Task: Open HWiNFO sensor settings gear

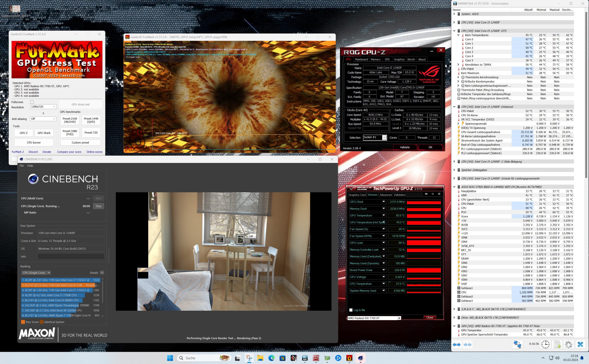Action: 569,344
